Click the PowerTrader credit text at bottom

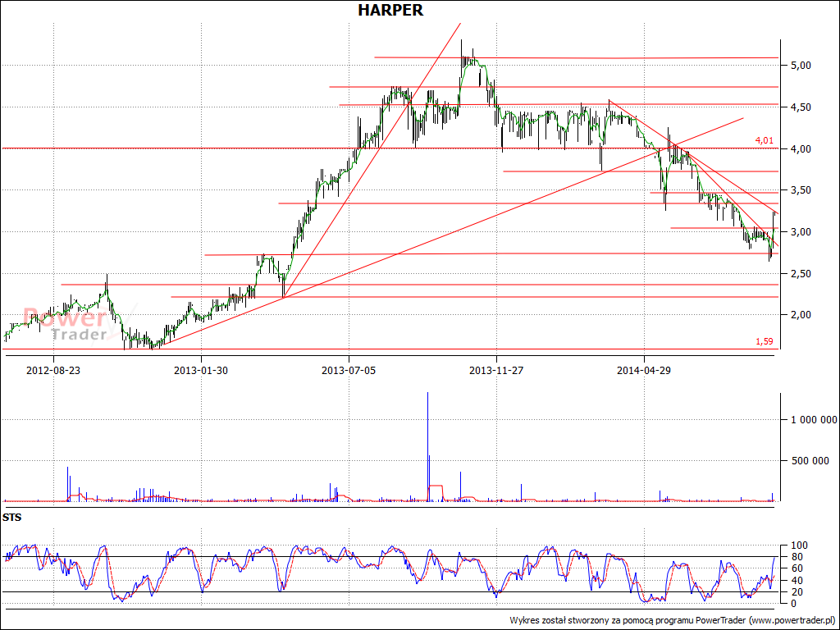click(673, 620)
